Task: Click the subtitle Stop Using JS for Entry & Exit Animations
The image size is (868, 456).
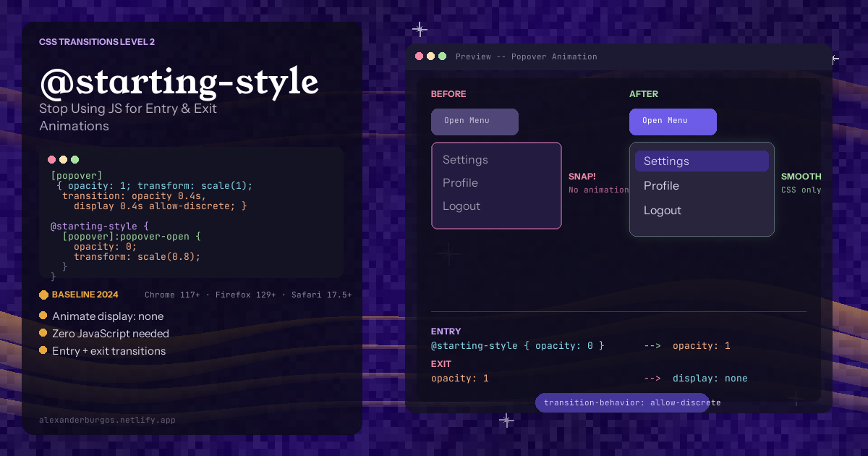Action: point(128,117)
